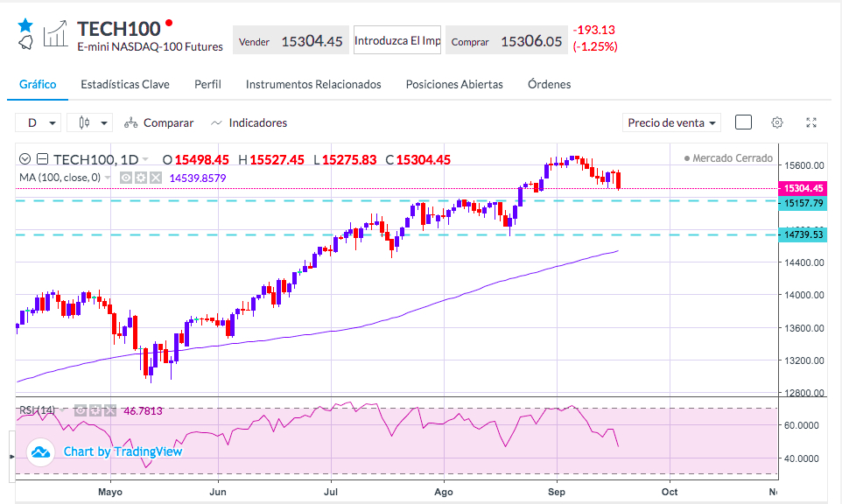Open the Precio de venta dropdown

click(671, 122)
